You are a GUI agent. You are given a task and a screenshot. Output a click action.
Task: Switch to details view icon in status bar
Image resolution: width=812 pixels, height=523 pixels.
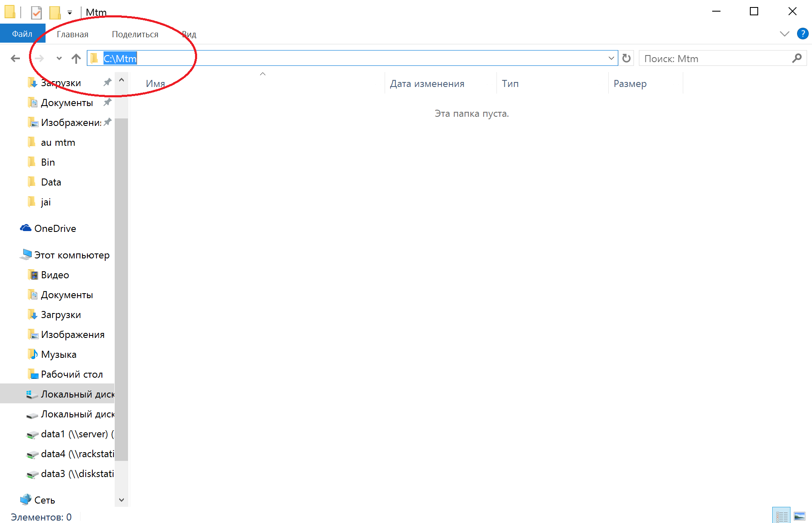tap(781, 516)
